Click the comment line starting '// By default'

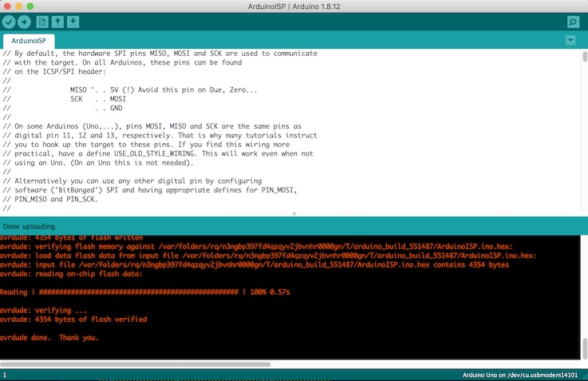(x=160, y=54)
